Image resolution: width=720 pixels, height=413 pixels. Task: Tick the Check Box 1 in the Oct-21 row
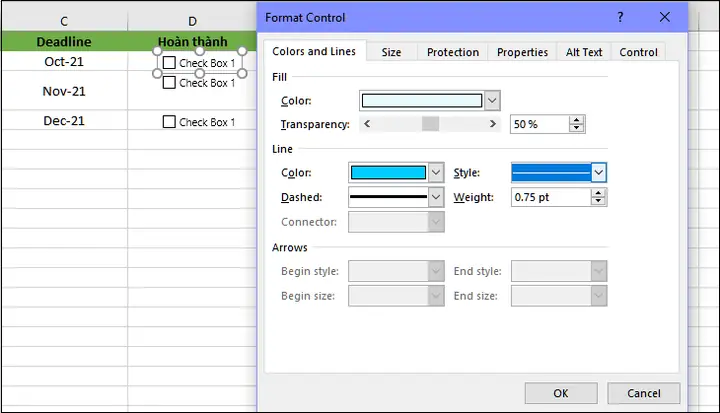pos(169,62)
